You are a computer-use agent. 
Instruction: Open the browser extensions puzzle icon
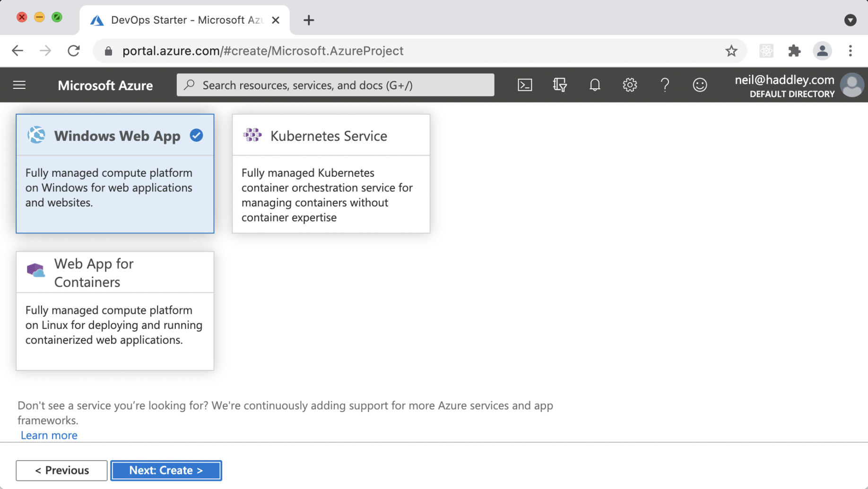point(794,51)
